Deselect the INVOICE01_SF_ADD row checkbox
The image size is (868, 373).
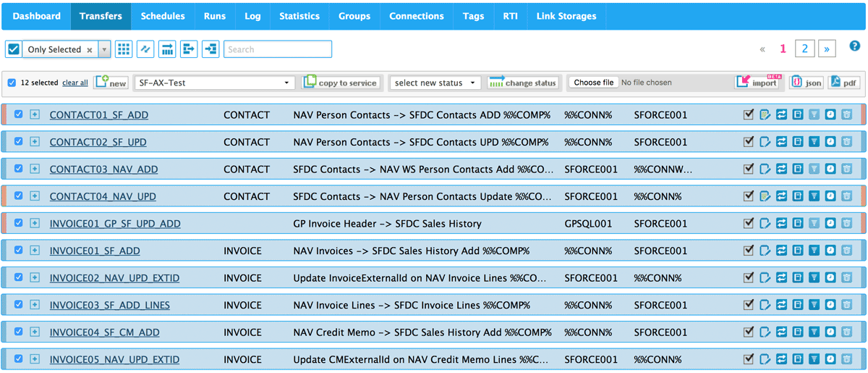click(x=19, y=251)
